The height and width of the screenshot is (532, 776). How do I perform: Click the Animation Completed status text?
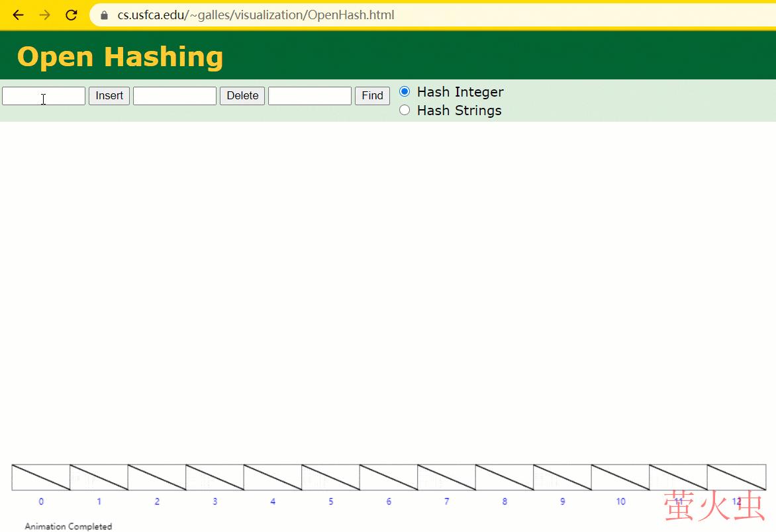click(68, 527)
